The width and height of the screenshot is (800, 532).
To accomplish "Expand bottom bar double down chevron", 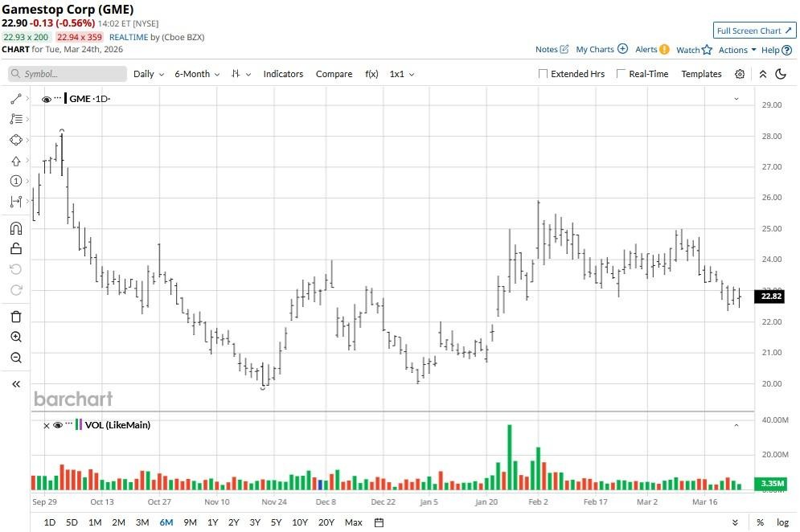I will (735, 522).
